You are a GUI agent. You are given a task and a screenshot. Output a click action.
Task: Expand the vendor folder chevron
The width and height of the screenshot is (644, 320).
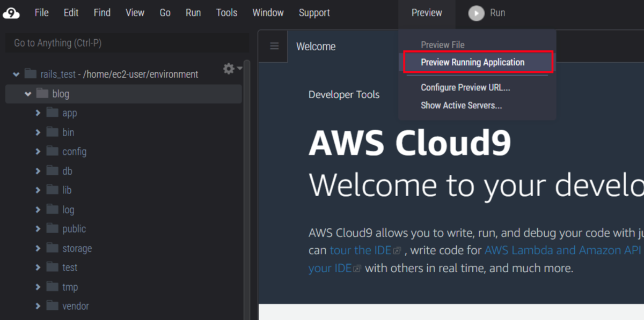(38, 306)
